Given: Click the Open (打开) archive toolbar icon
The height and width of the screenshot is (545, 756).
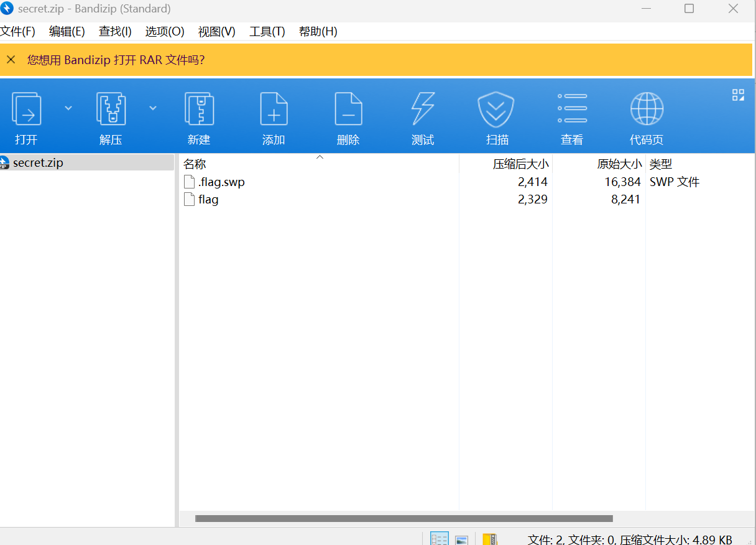Looking at the screenshot, I should pyautogui.click(x=27, y=109).
